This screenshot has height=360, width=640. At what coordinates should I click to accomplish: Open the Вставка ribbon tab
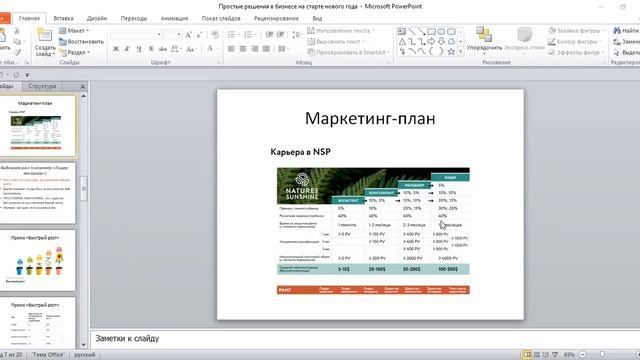click(63, 18)
